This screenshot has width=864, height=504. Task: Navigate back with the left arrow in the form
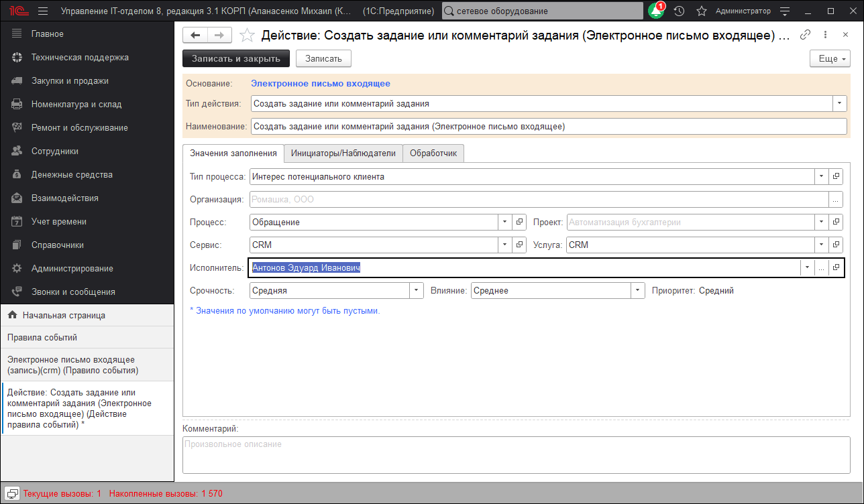pos(195,36)
